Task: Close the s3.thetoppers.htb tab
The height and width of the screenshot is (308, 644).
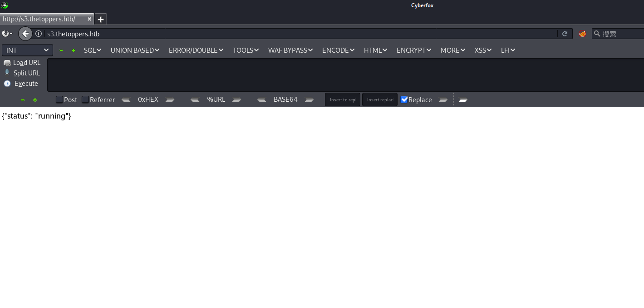Action: pyautogui.click(x=89, y=19)
